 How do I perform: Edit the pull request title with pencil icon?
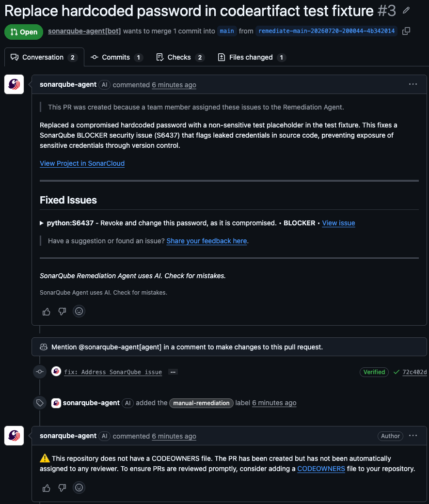(406, 11)
